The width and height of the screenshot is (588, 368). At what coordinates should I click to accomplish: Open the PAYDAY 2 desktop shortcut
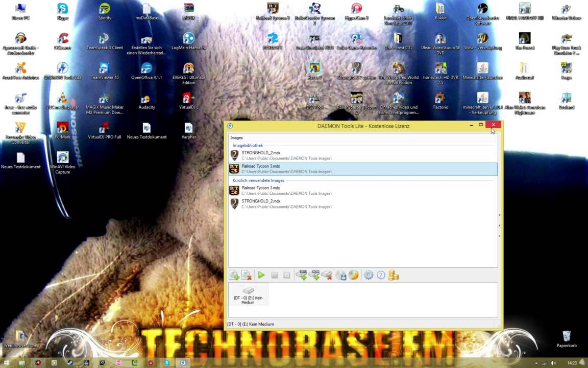273,41
